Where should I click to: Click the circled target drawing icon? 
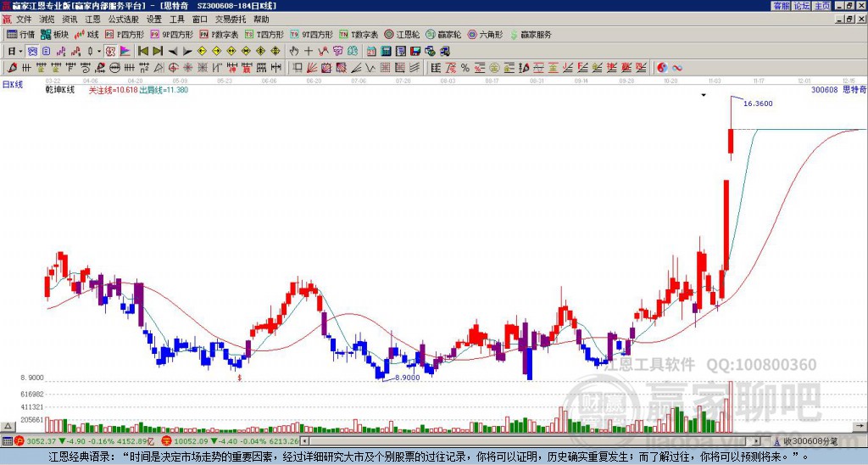click(x=173, y=68)
